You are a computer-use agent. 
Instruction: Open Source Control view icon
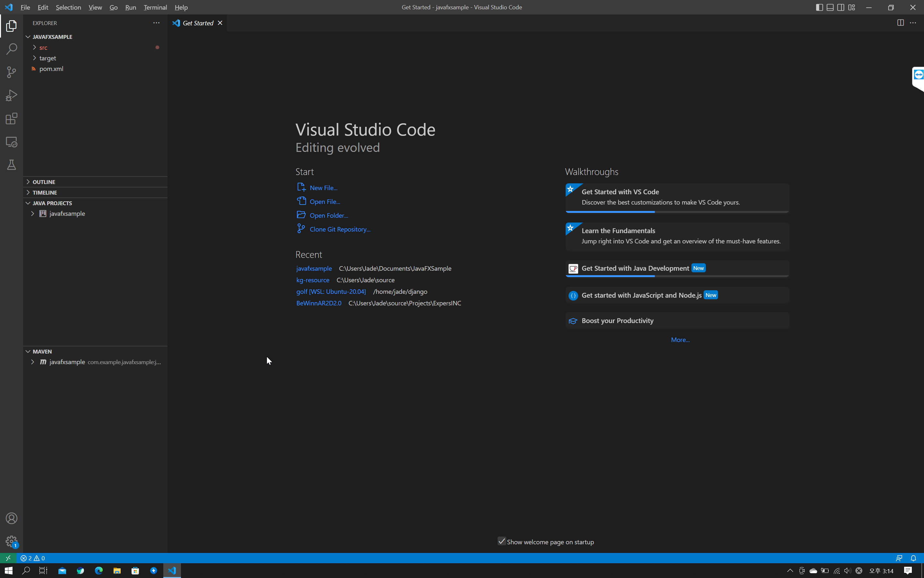12,72
